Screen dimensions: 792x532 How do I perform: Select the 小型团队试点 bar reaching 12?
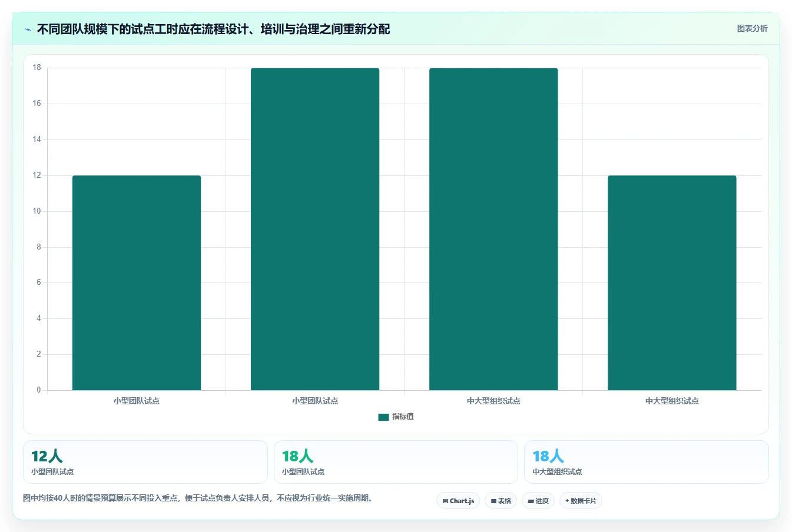(137, 282)
